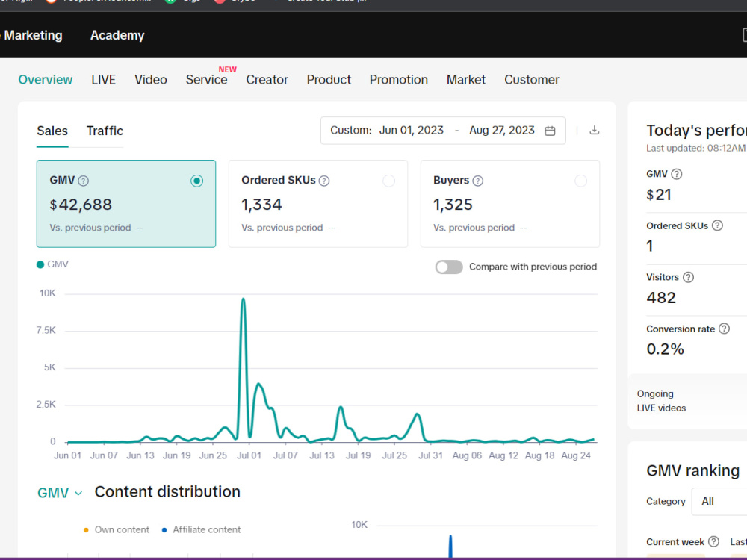Viewport: 747px width, 560px height.
Task: Toggle Compare with previous period switch
Action: 449,267
